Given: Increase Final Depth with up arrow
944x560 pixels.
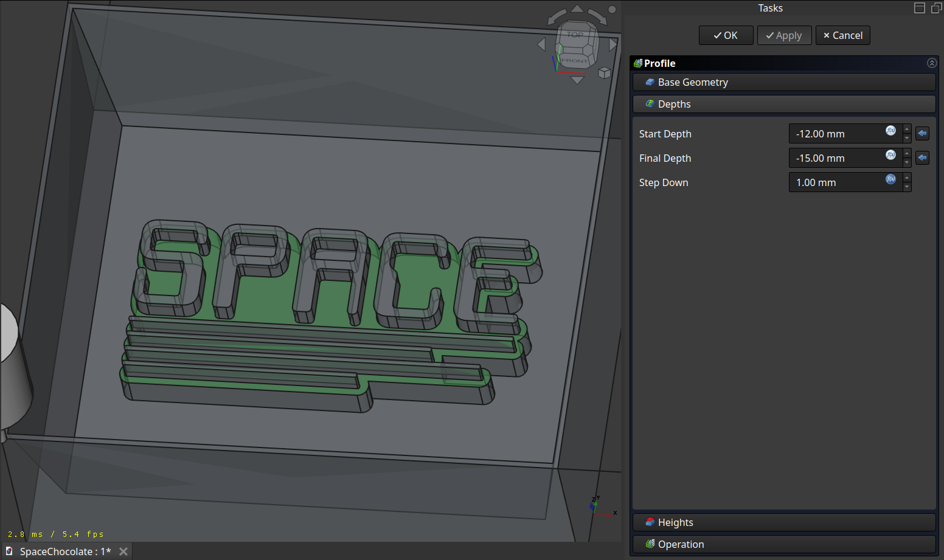Looking at the screenshot, I should pyautogui.click(x=907, y=153).
